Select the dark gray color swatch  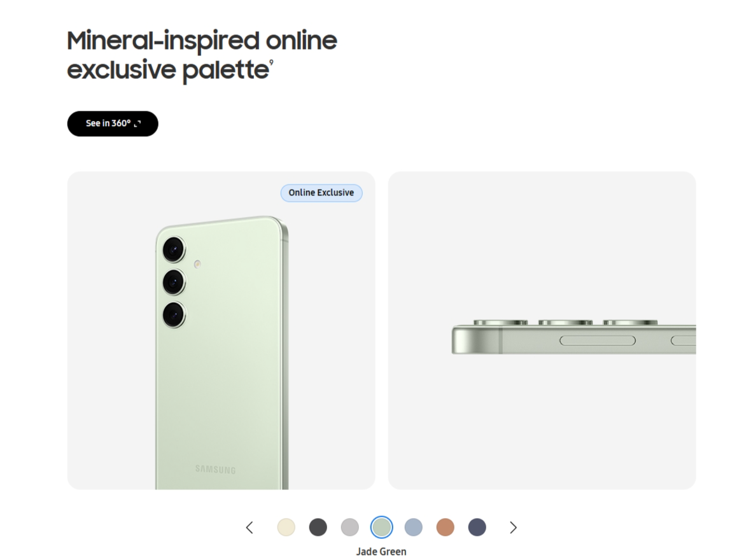pyautogui.click(x=318, y=527)
